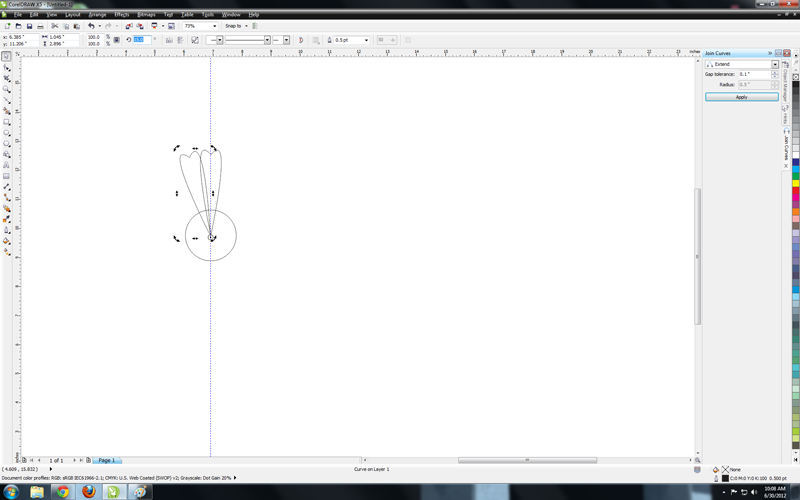Click the Import icon

[x=129, y=26]
